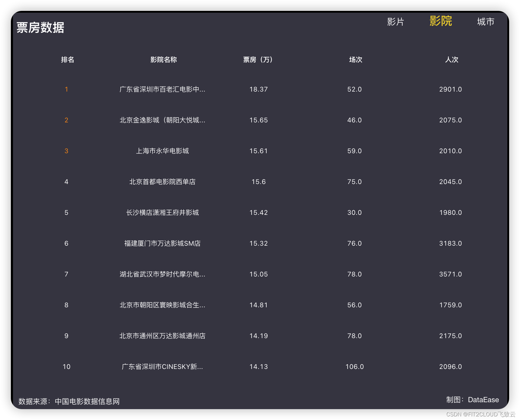Open the 城市 tab

coord(485,22)
